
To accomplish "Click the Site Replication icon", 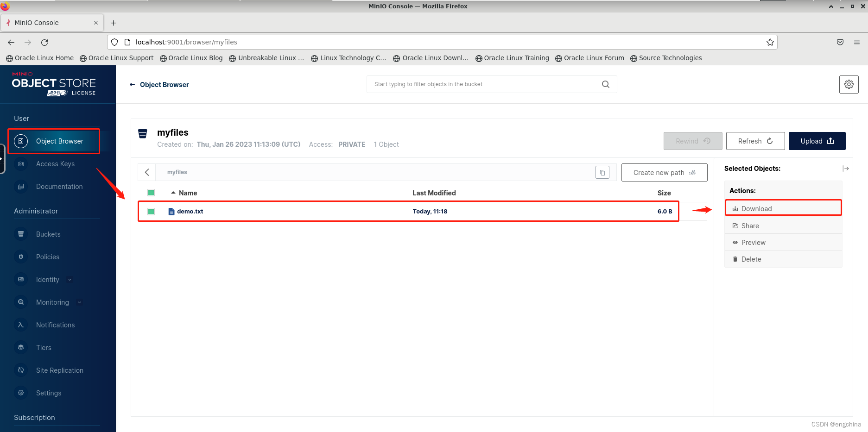I will tap(21, 370).
